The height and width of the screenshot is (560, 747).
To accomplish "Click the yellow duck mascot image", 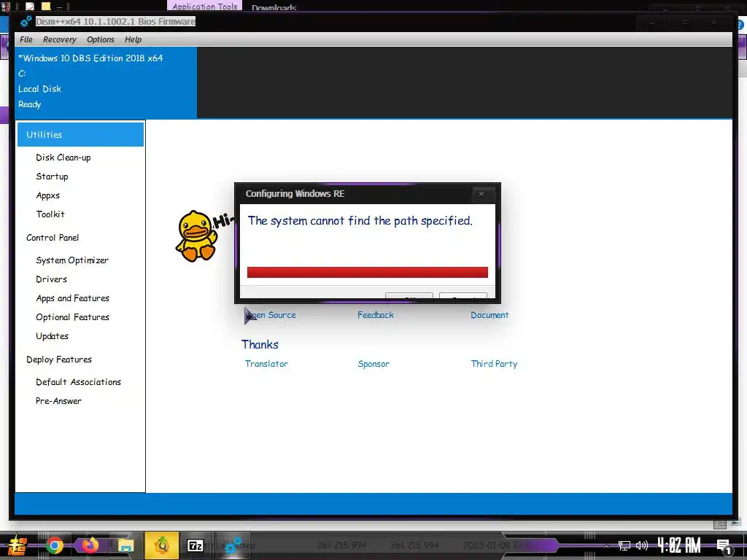I will click(196, 236).
